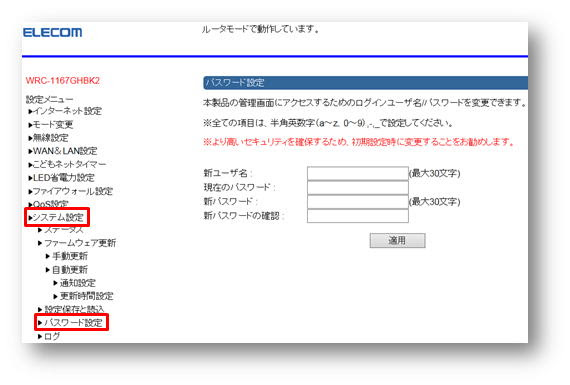Focus the 新パスワードの確認 input field

pos(358,216)
